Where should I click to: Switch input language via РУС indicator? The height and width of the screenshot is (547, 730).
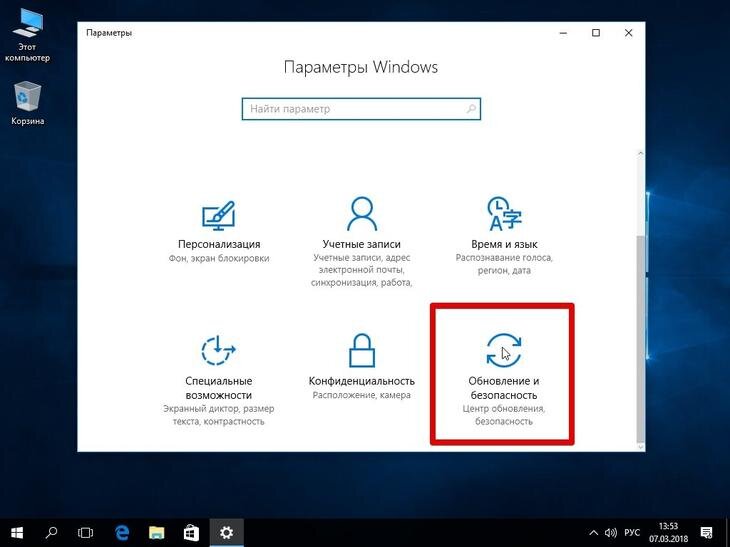click(x=632, y=533)
